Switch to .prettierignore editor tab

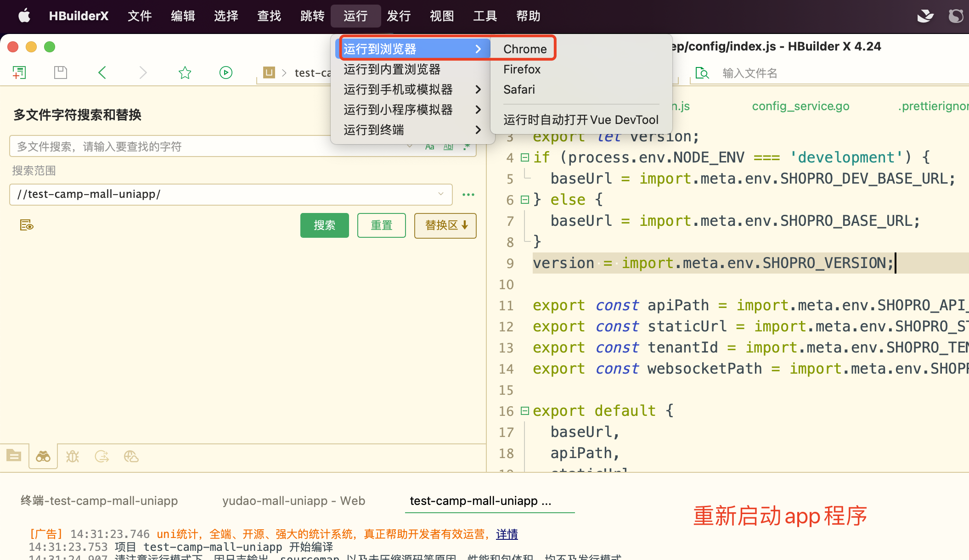933,106
